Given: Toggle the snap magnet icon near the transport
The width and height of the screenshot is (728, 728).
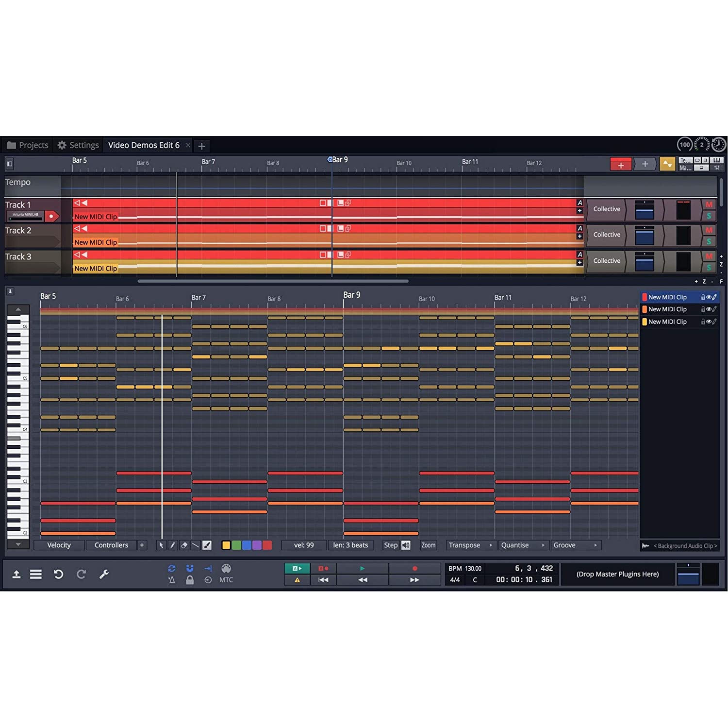Looking at the screenshot, I should (x=190, y=568).
